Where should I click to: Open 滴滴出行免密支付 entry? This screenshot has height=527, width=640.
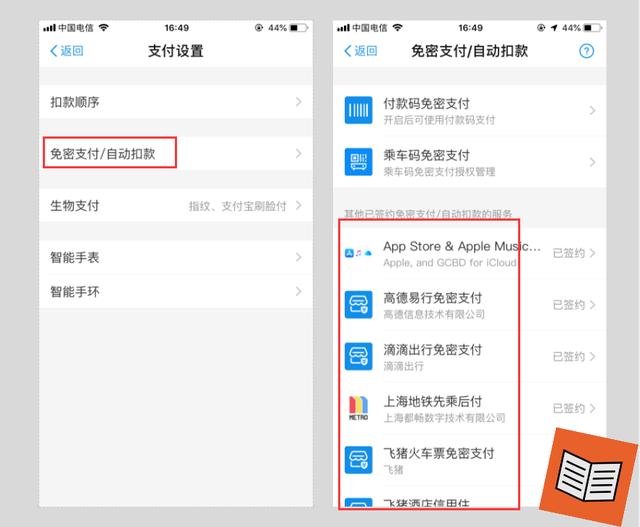[469, 357]
